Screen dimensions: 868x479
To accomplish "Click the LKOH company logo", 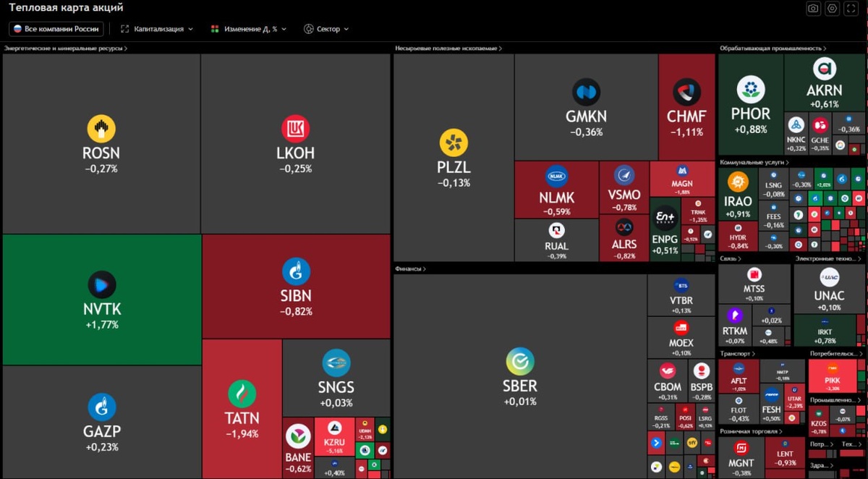I will point(295,129).
